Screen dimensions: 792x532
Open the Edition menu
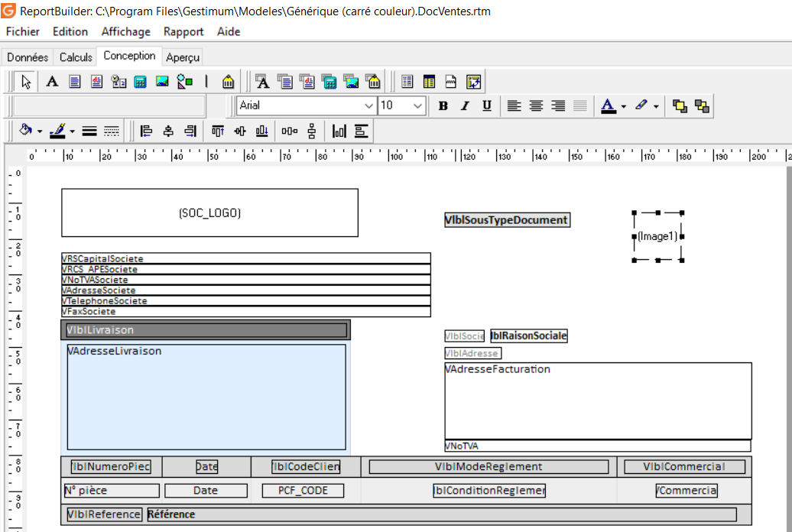coord(70,31)
